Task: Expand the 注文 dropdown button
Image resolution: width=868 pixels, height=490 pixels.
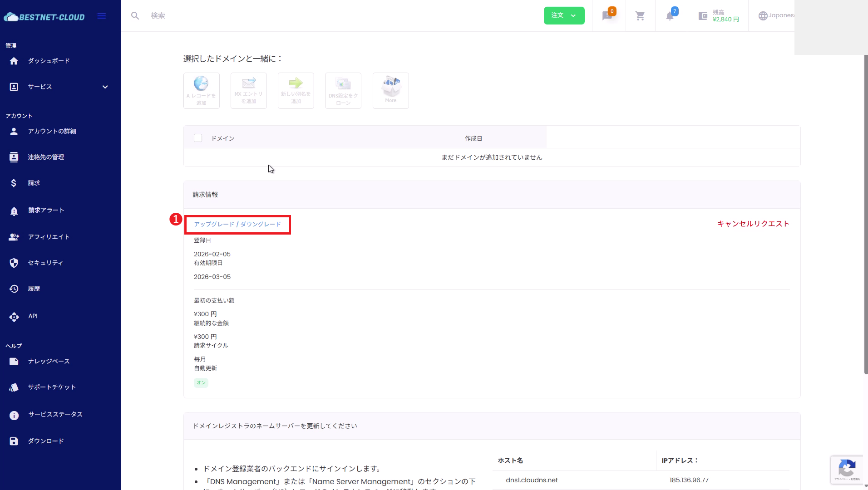Action: click(x=564, y=15)
